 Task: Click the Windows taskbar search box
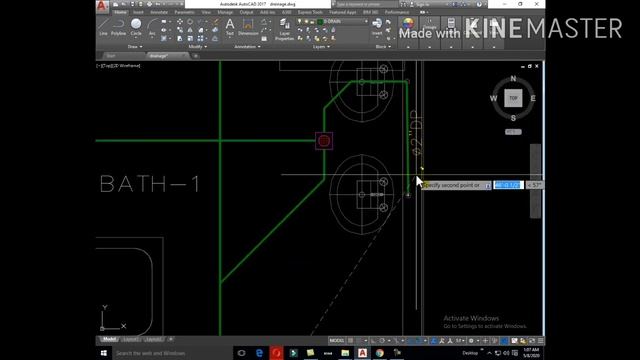pyautogui.click(x=171, y=353)
